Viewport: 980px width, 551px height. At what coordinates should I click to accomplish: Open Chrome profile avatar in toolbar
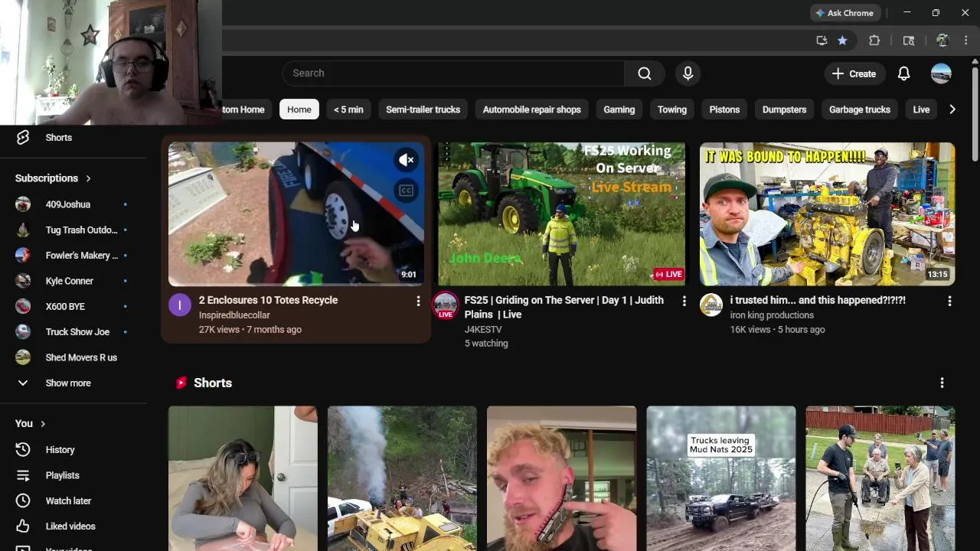coord(942,41)
